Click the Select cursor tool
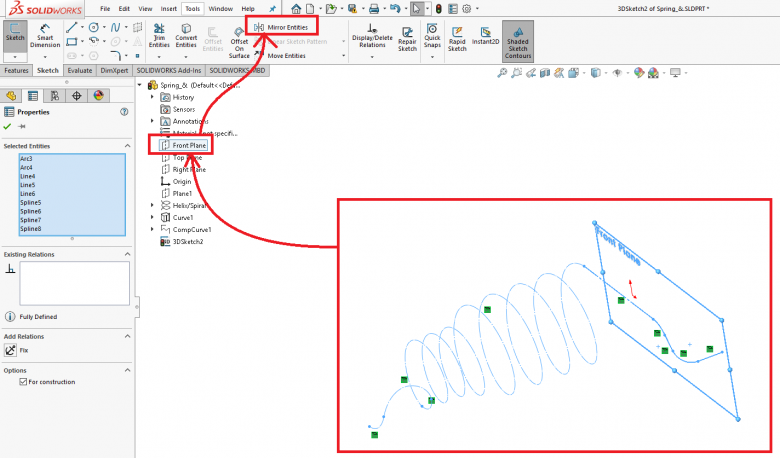Viewport: 780px width, 458px height. pos(416,8)
